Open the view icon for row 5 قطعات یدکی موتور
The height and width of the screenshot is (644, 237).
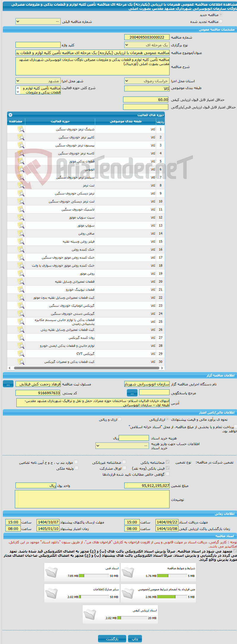(21, 161)
